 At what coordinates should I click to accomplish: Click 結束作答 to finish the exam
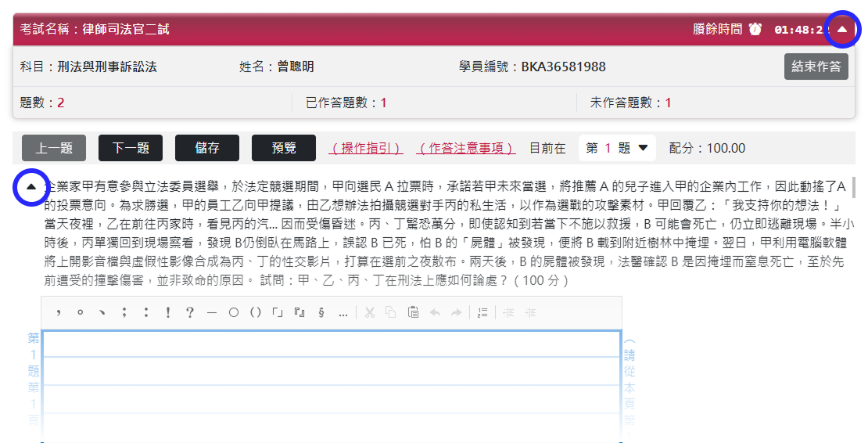coord(816,67)
